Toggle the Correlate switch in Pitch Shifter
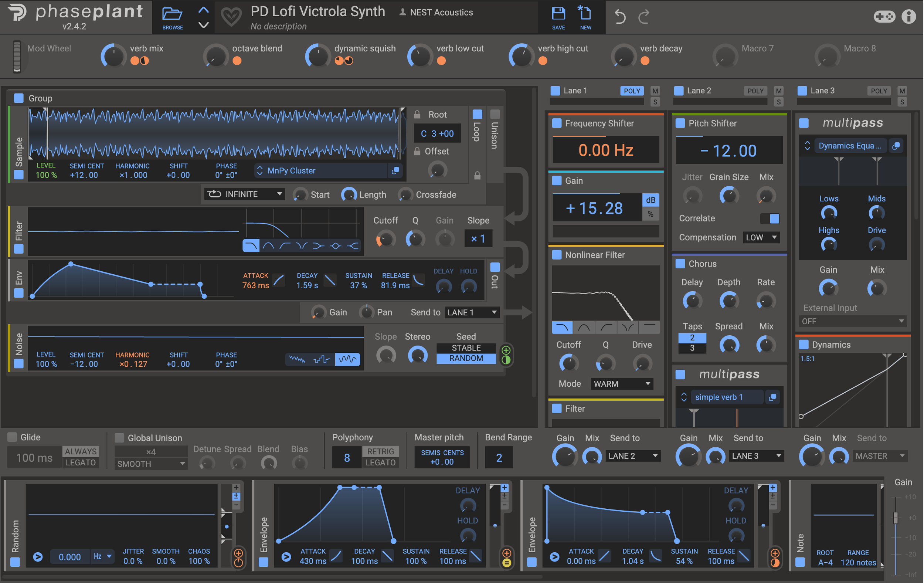The width and height of the screenshot is (924, 583). tap(770, 218)
